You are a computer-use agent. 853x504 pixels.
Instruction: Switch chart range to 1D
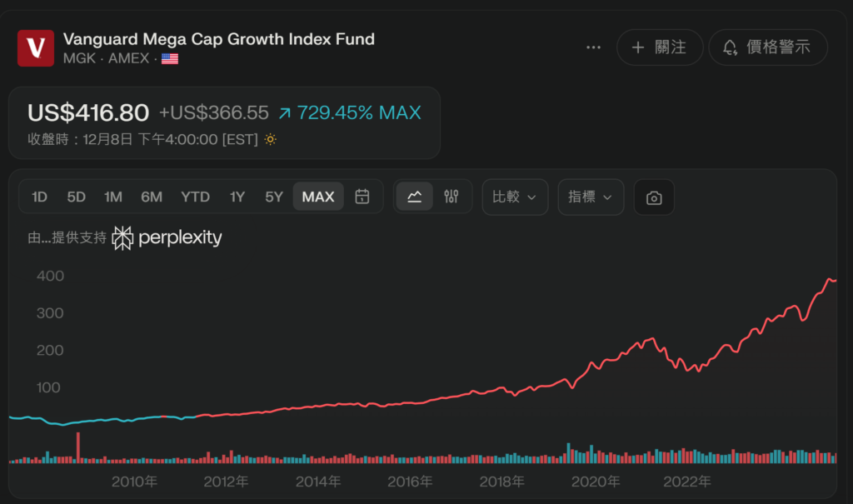point(39,197)
